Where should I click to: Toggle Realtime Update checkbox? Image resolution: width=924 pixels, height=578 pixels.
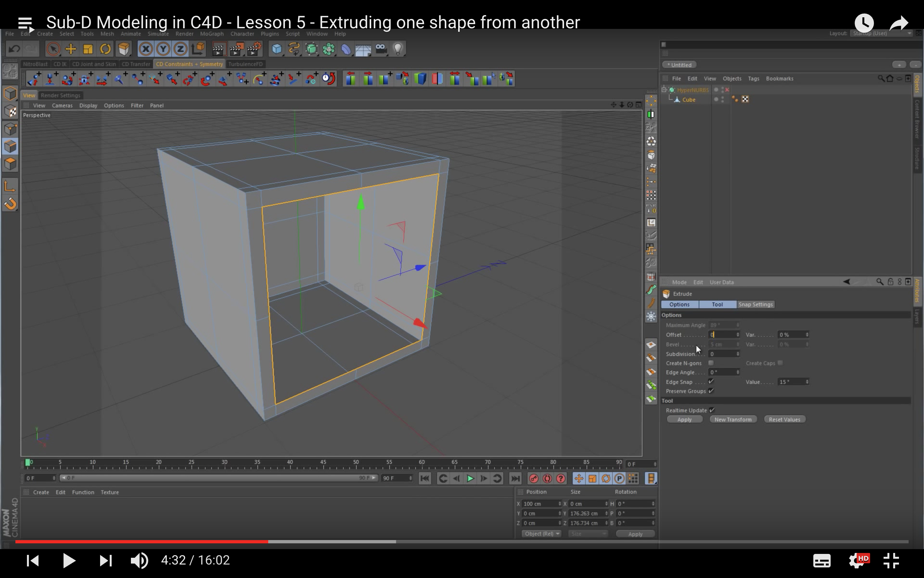click(712, 410)
